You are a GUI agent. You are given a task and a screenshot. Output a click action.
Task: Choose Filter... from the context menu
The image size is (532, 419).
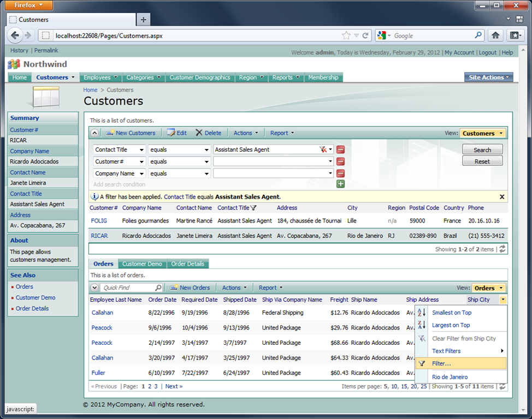click(441, 363)
